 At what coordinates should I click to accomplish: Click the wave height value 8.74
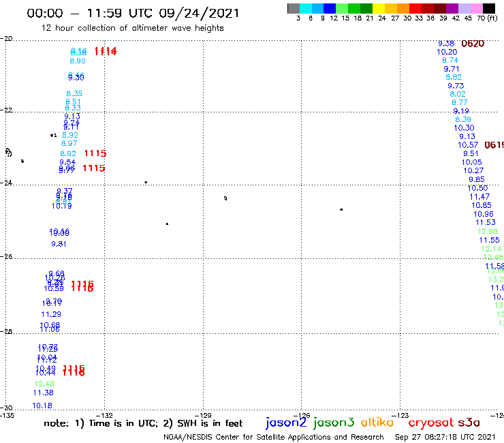click(x=450, y=60)
